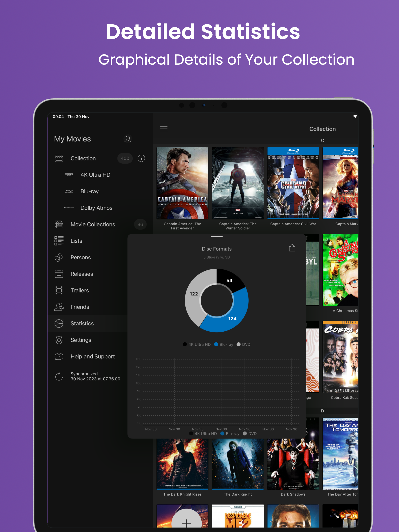
Task: Select 4K Ultra HD filter in sidebar
Action: (95, 175)
